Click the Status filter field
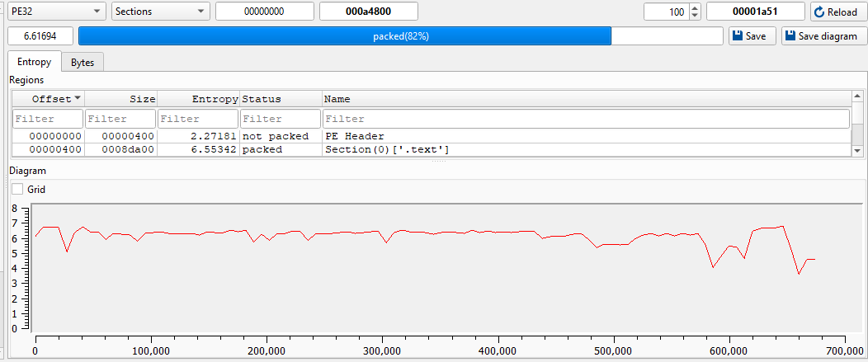Viewport: 868px width, 362px height. click(281, 119)
